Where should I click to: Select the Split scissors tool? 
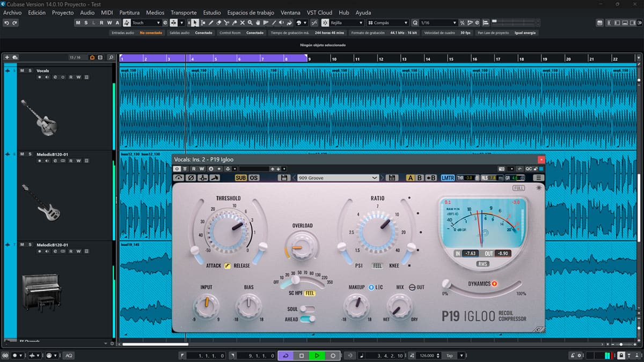(x=226, y=23)
